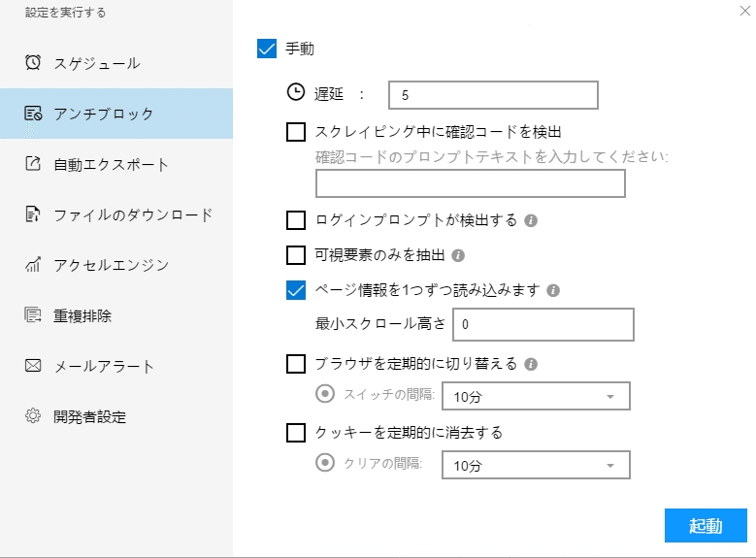
Task: Click the schedule clock icon in sidebar
Action: (x=33, y=63)
